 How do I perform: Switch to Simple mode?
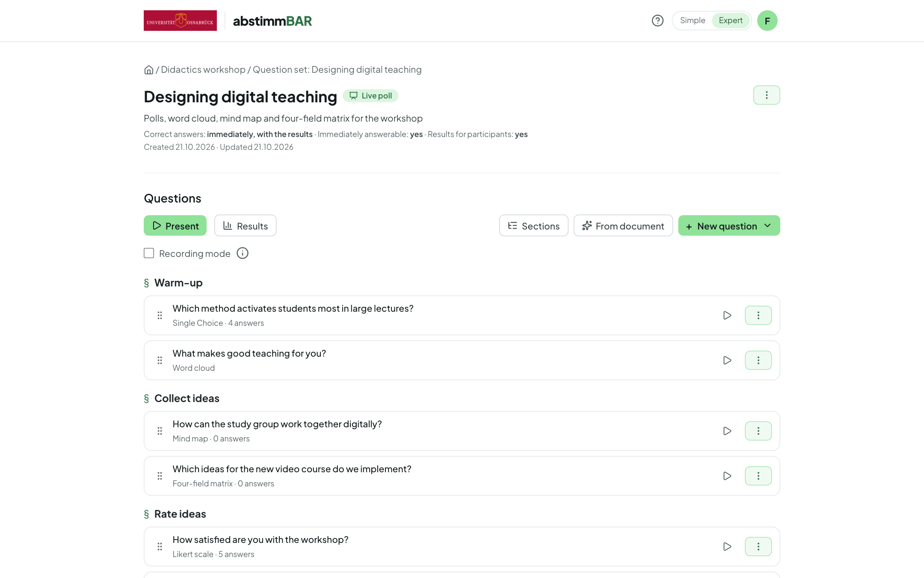tap(692, 21)
